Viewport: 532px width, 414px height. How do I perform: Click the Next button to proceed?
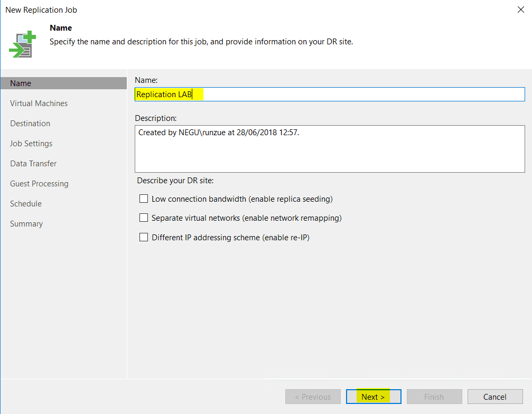374,397
